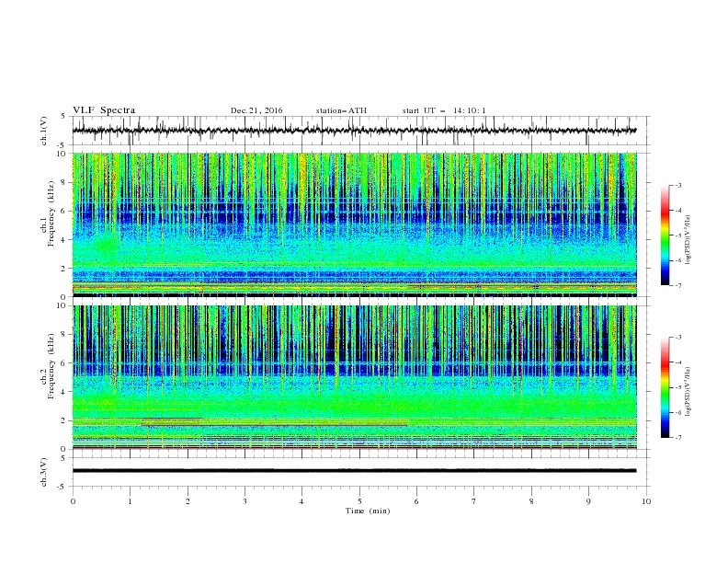Click the ch.3 waveform trace panel
The width and height of the screenshot is (728, 563).
pos(361,472)
